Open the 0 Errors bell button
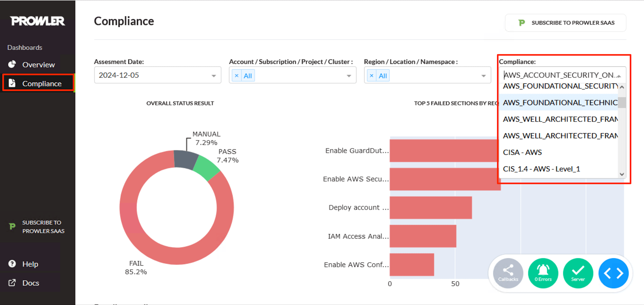 [543, 273]
